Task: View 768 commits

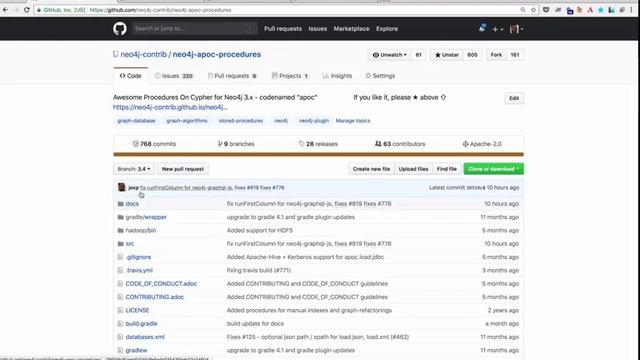Action: click(x=154, y=144)
